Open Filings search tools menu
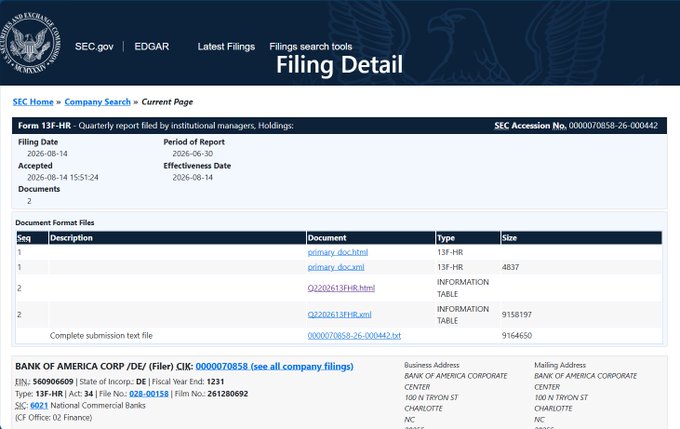Viewport: 680px width, 429px height. pyautogui.click(x=311, y=46)
